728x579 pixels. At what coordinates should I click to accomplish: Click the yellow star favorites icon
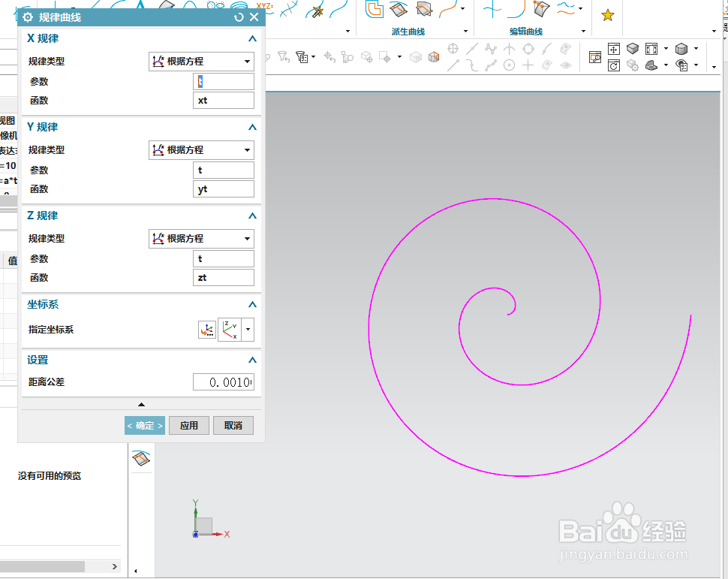tap(608, 15)
